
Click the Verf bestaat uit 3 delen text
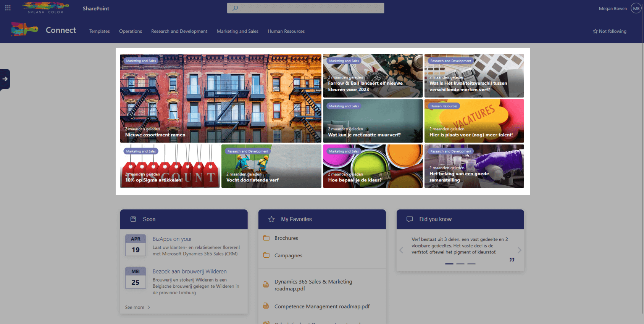pyautogui.click(x=460, y=246)
